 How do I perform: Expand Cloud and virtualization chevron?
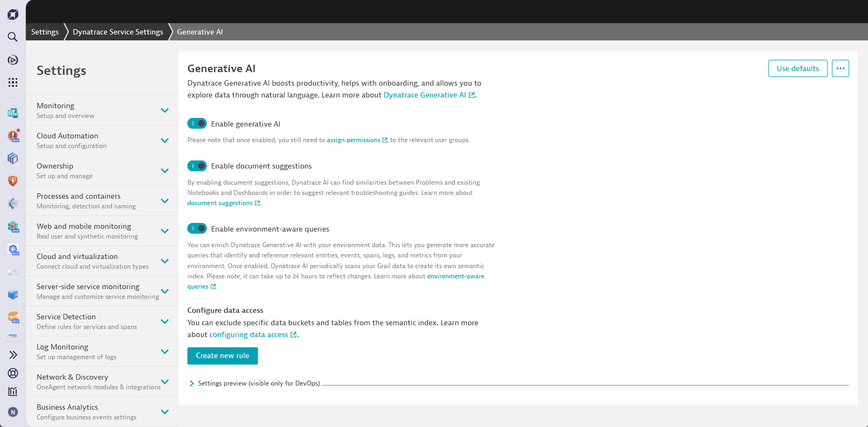coord(165,261)
